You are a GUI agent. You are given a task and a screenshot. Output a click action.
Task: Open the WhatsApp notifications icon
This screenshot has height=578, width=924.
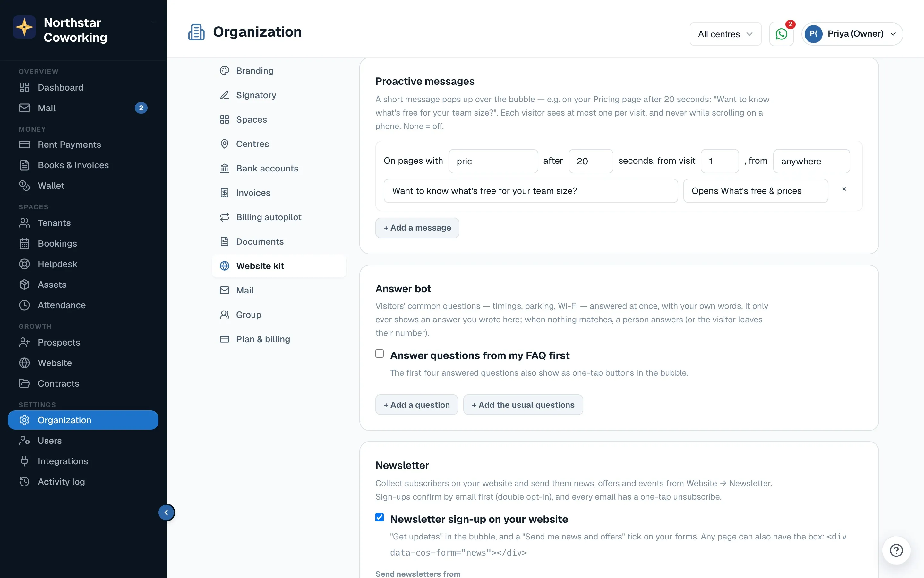pos(781,34)
